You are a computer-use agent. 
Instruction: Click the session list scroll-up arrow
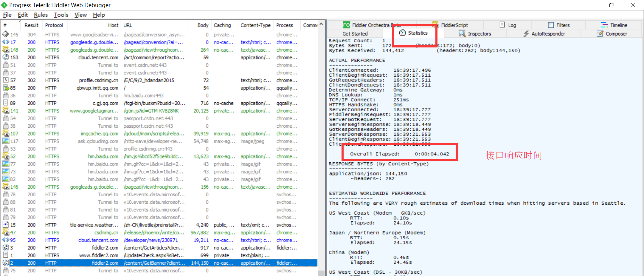pos(321,24)
